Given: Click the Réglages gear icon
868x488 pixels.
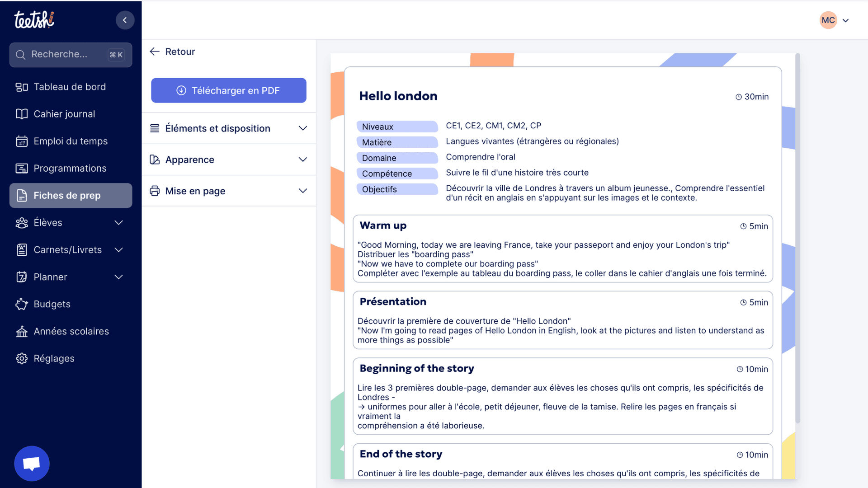Looking at the screenshot, I should coord(21,358).
